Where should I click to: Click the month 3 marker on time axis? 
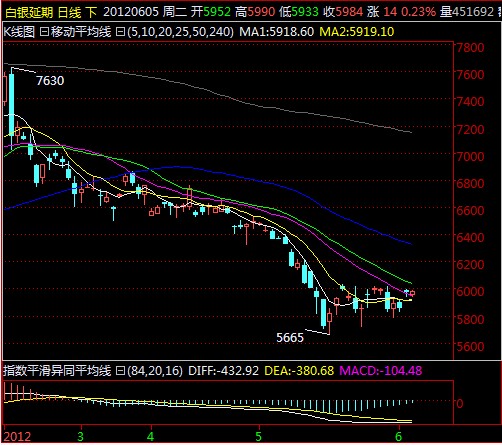80,437
